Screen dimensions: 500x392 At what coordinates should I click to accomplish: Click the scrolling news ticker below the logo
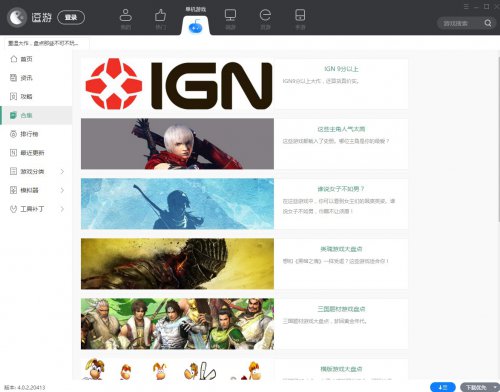(x=47, y=43)
